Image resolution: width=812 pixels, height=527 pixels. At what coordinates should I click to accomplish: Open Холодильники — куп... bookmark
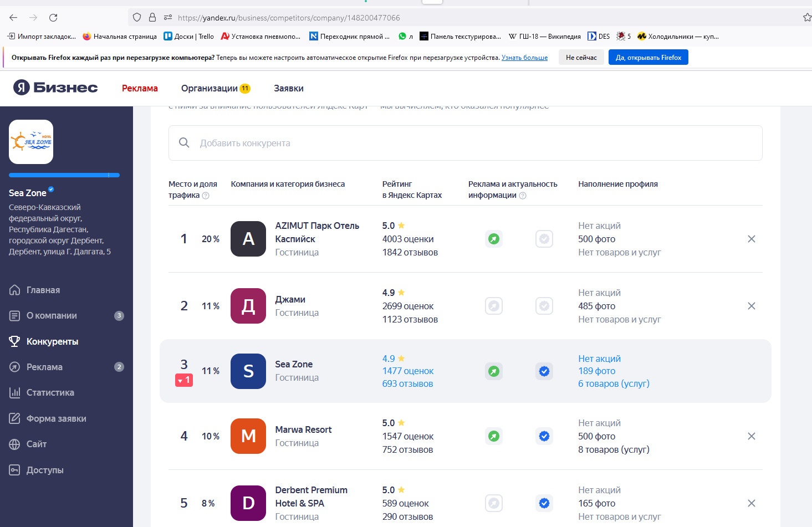[678, 37]
